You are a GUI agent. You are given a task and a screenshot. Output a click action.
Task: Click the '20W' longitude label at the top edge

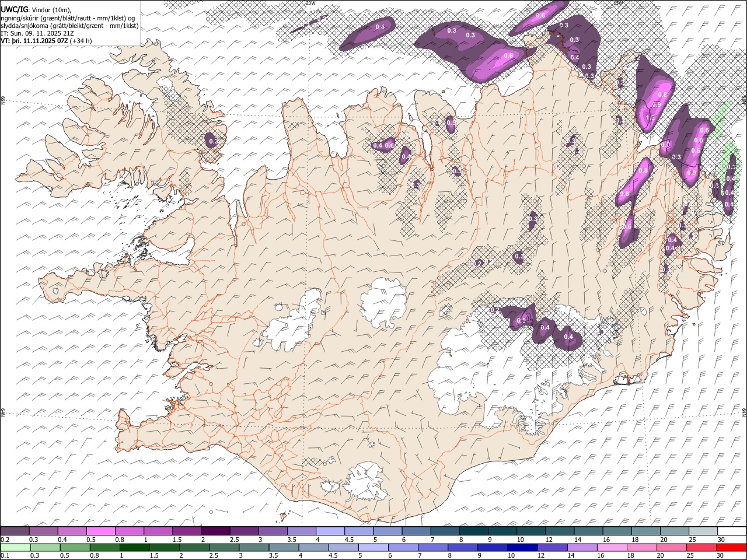[310, 3]
